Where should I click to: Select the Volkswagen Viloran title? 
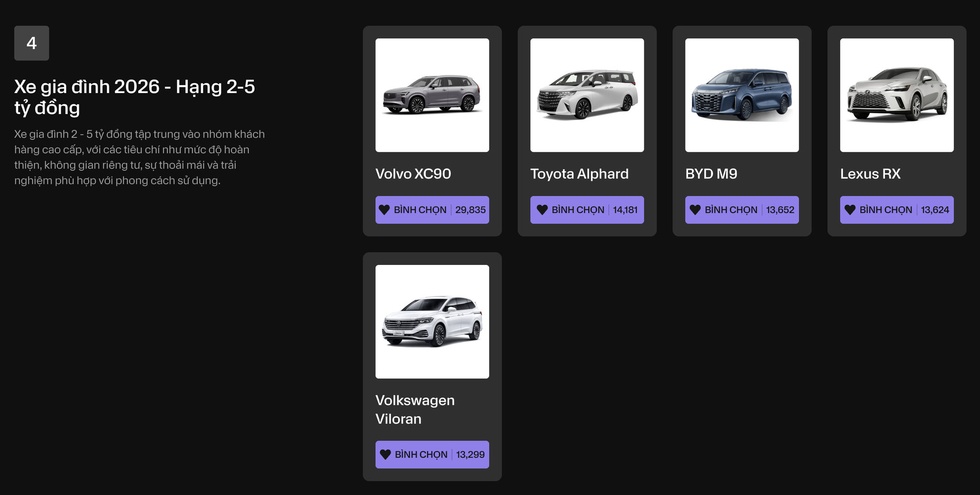(415, 409)
